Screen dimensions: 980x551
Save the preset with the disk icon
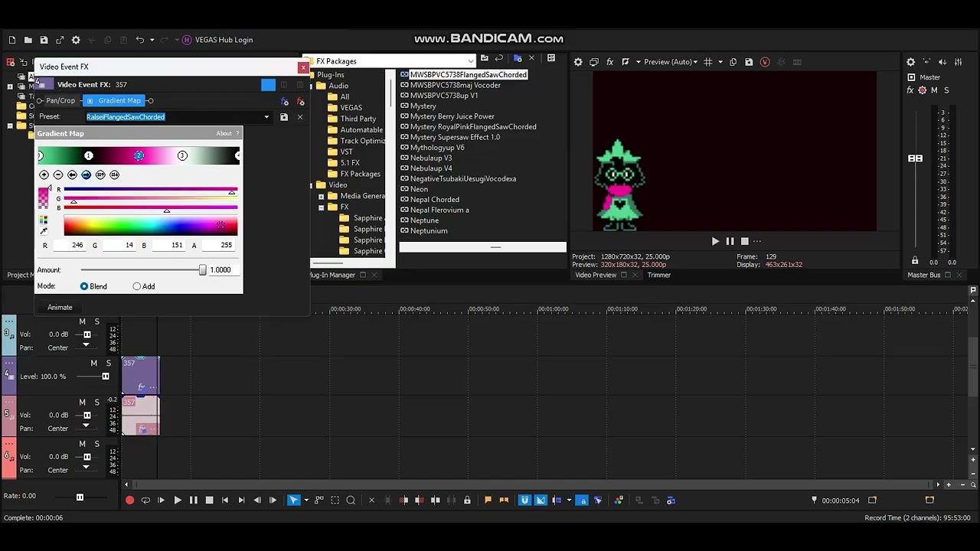click(284, 117)
